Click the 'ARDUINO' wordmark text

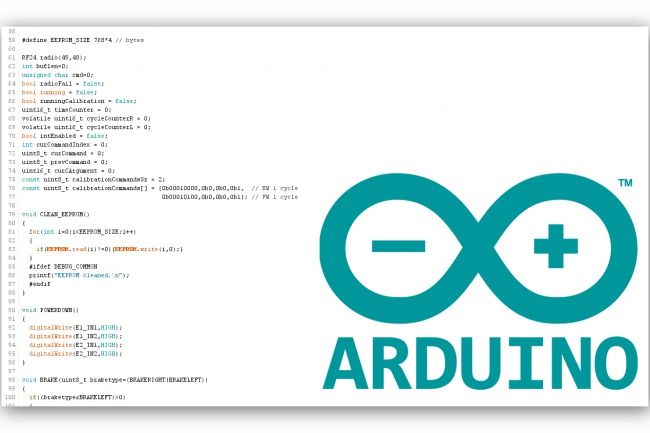click(x=480, y=363)
